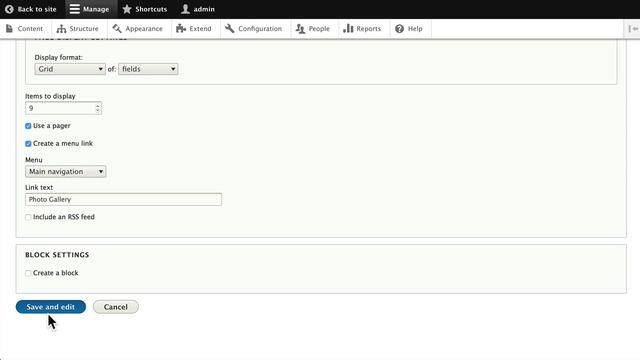Click the admin user silhouette icon
The height and width of the screenshot is (360, 640).
click(185, 9)
